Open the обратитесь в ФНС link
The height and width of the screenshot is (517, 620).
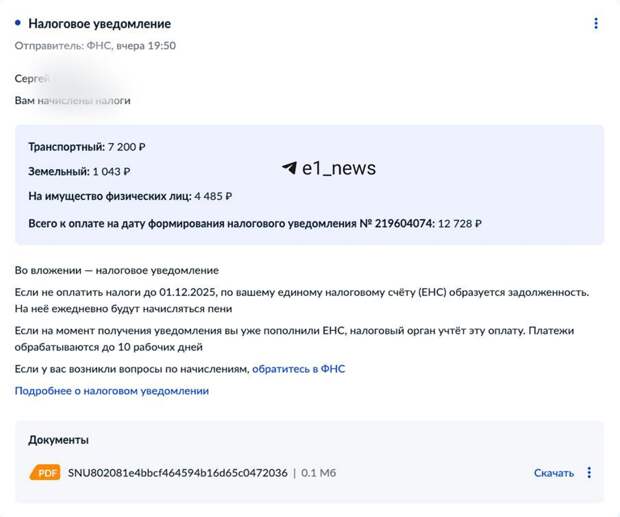point(299,369)
